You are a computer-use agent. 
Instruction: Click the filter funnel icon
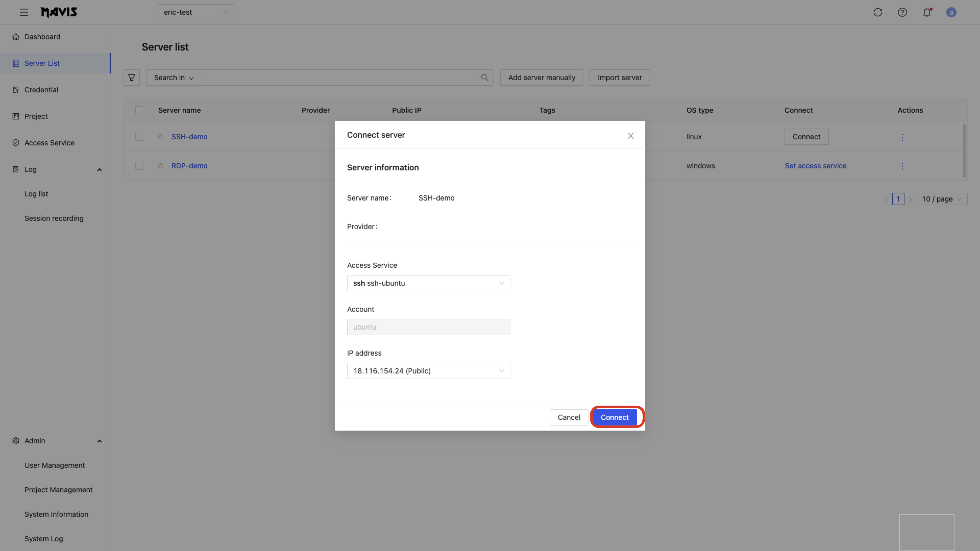(x=132, y=78)
